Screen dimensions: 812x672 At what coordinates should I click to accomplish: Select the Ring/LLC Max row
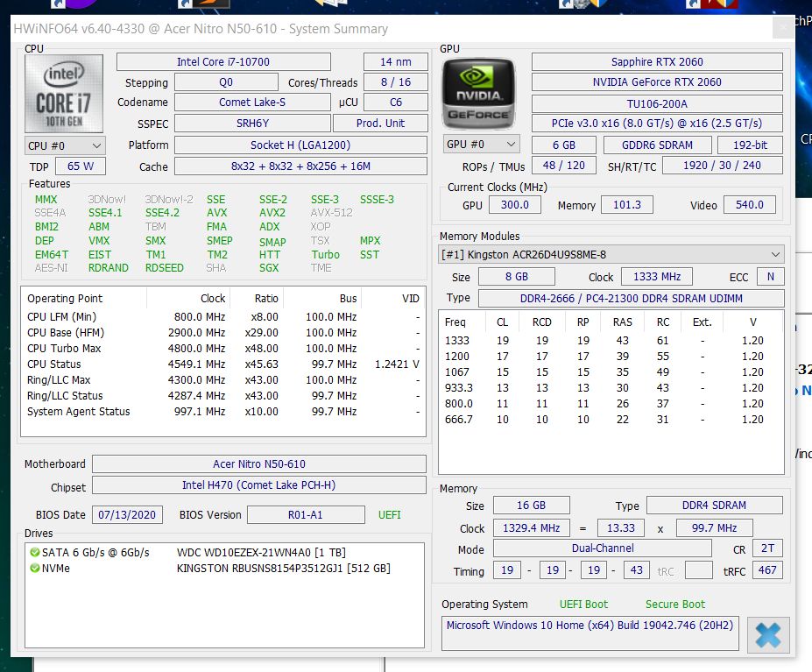(223, 379)
